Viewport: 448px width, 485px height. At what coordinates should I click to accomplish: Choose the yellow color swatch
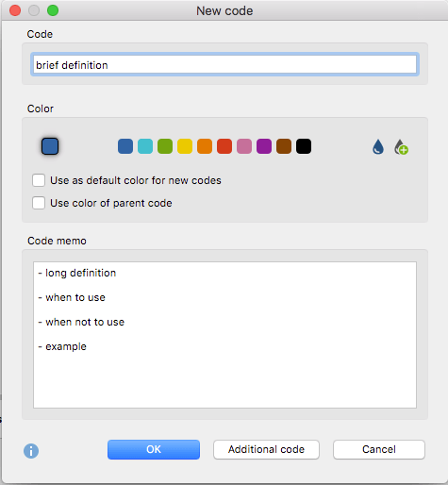[x=185, y=146]
